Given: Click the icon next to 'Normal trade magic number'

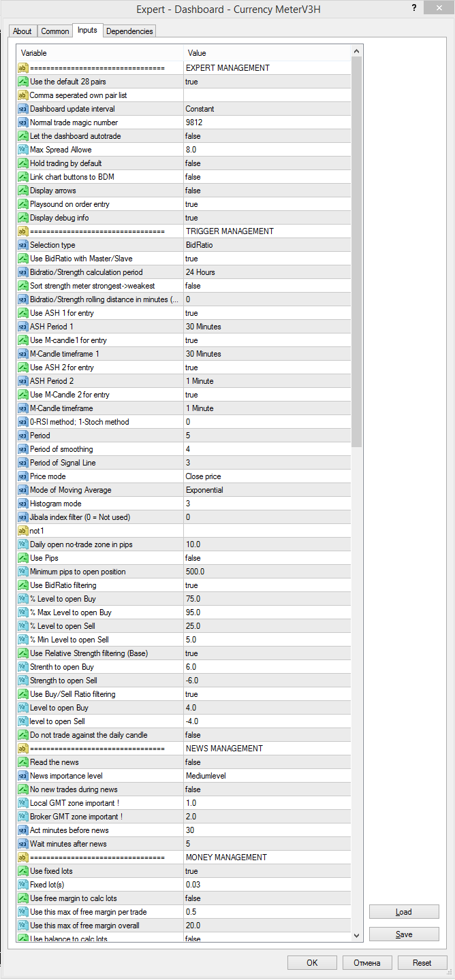Looking at the screenshot, I should tap(22, 122).
